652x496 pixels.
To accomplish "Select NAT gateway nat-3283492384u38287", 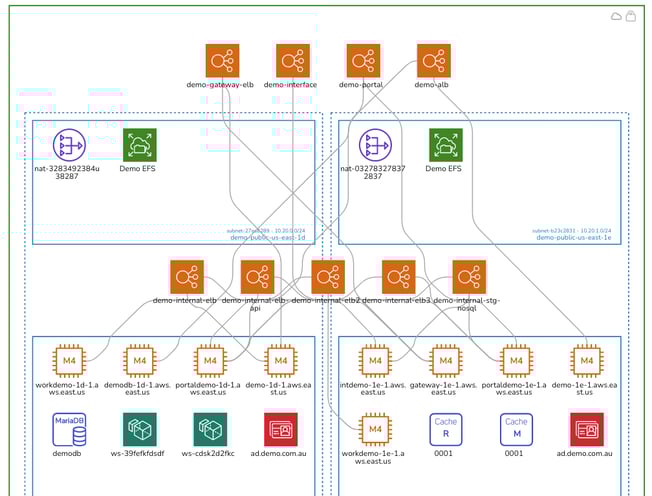I will point(70,145).
